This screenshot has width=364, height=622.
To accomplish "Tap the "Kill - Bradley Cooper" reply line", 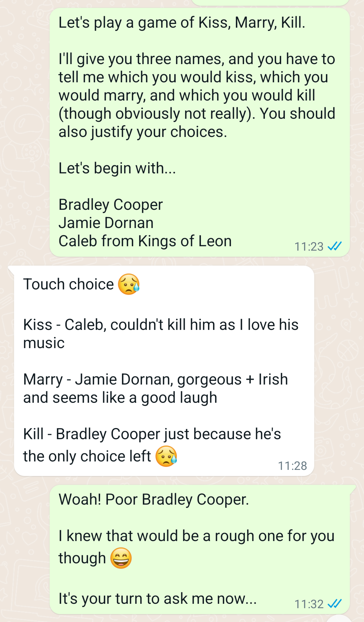I will [152, 445].
